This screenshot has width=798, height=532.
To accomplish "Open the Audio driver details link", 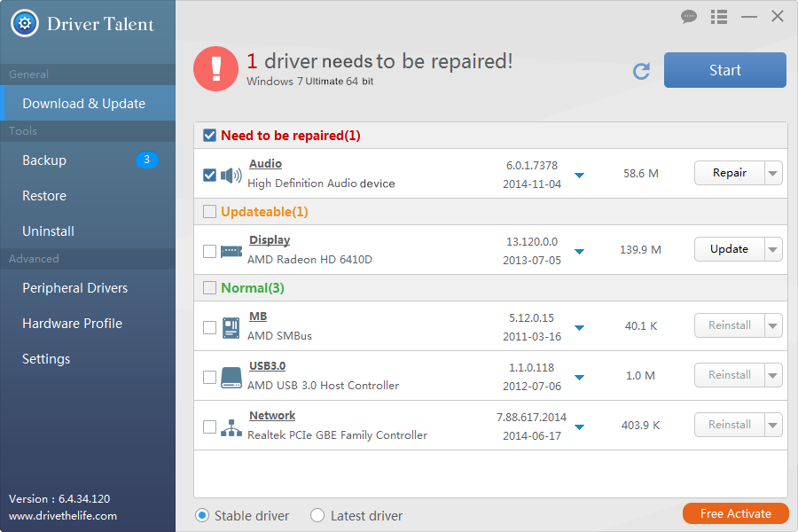I will (x=265, y=164).
